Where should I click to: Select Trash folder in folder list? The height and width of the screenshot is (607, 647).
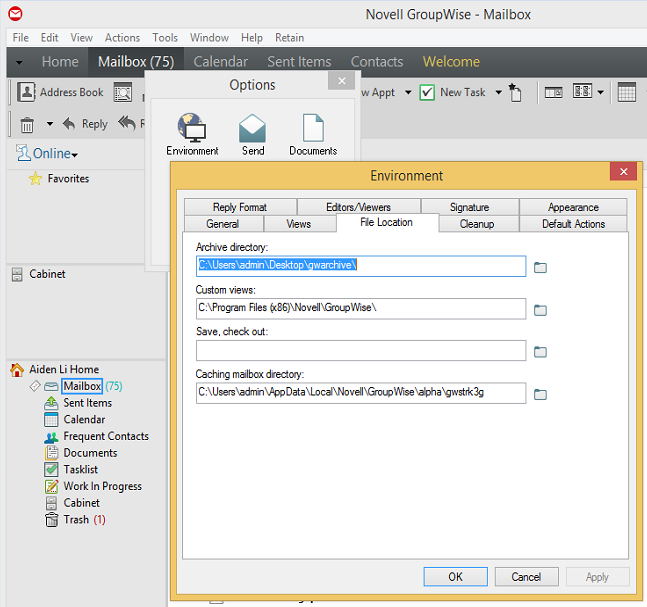click(x=76, y=520)
